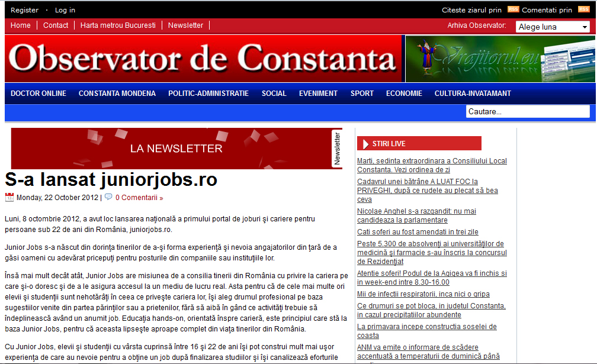This screenshot has width=597, height=364.
Task: Open Marti, sedinta extraordinara a Consiliului Local story
Action: [x=432, y=165]
